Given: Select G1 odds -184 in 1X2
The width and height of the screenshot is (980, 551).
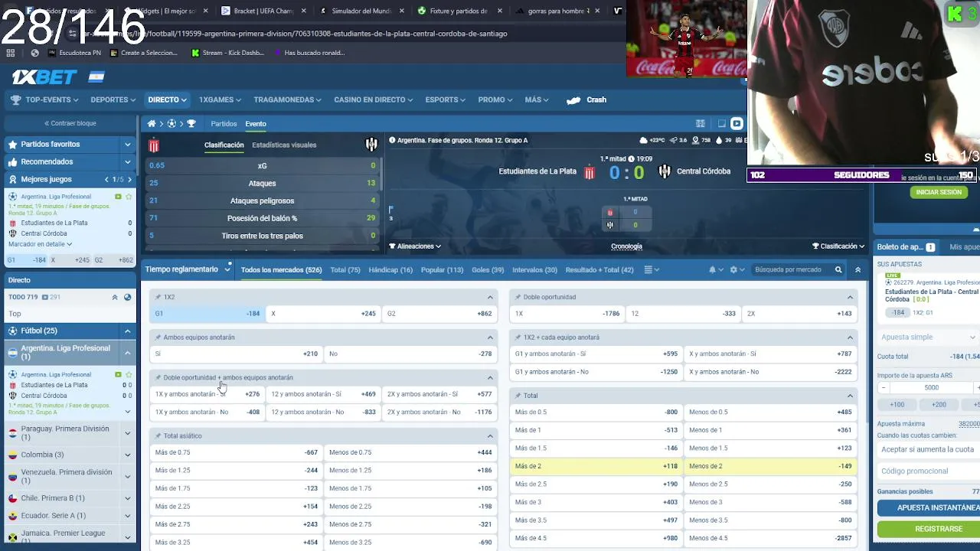Looking at the screenshot, I should point(207,314).
